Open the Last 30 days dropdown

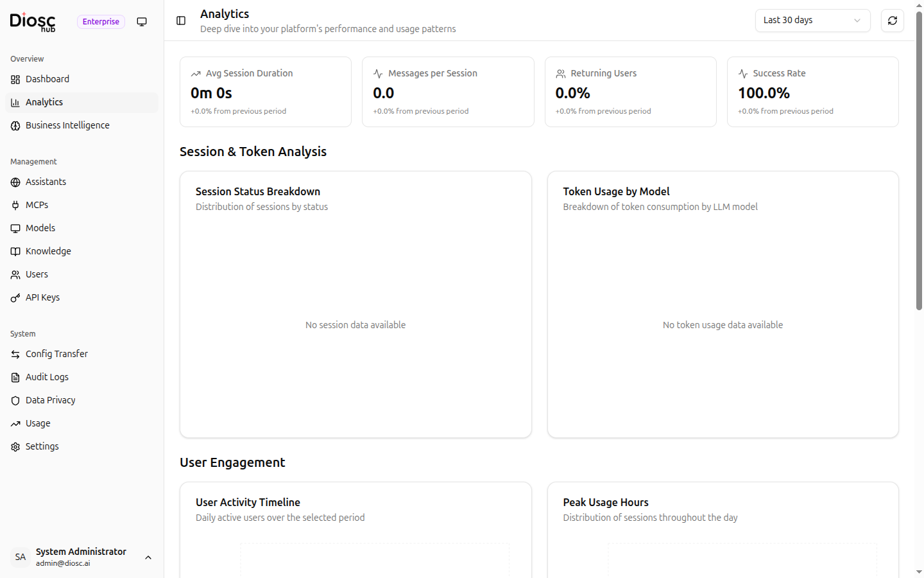point(812,21)
